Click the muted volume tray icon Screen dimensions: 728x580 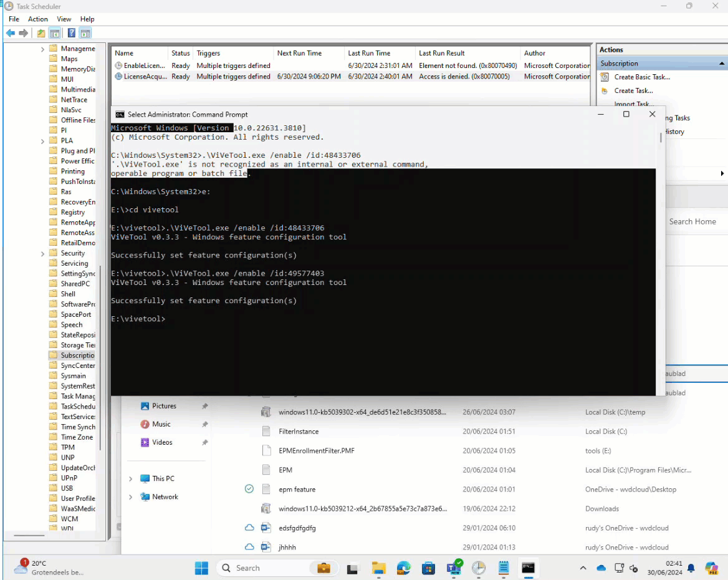coord(633,568)
